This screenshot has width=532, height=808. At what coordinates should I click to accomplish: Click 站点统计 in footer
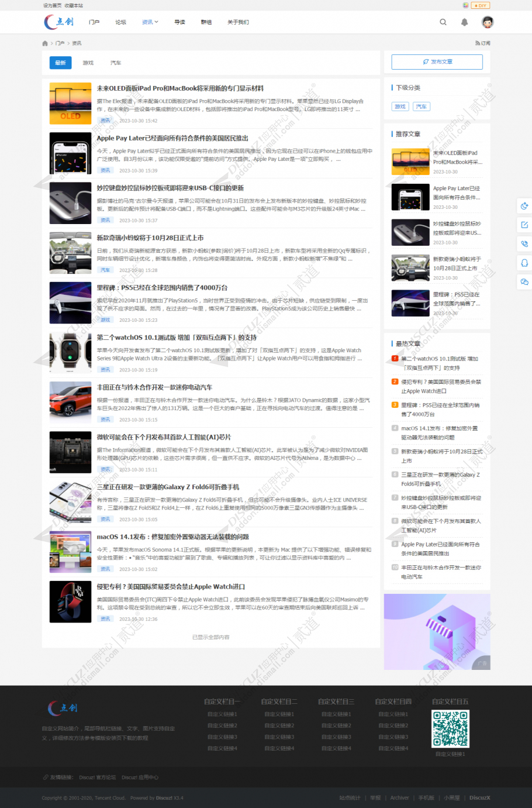point(350,798)
